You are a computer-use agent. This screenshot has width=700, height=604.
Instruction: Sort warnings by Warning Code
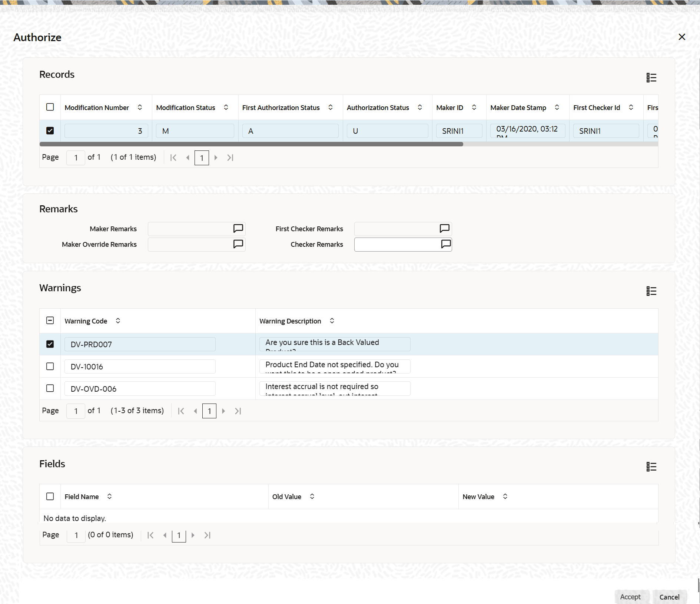pyautogui.click(x=117, y=321)
